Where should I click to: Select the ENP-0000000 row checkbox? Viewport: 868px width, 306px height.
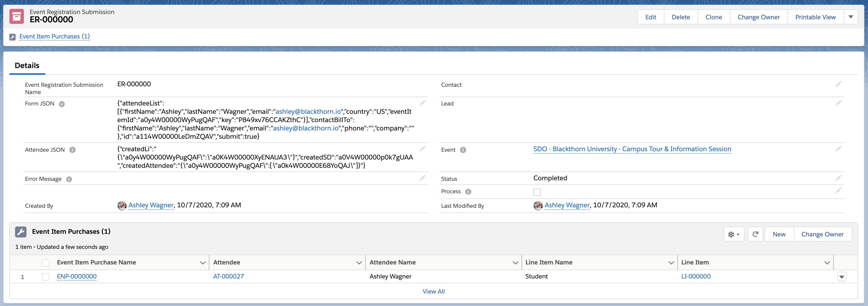(46, 277)
